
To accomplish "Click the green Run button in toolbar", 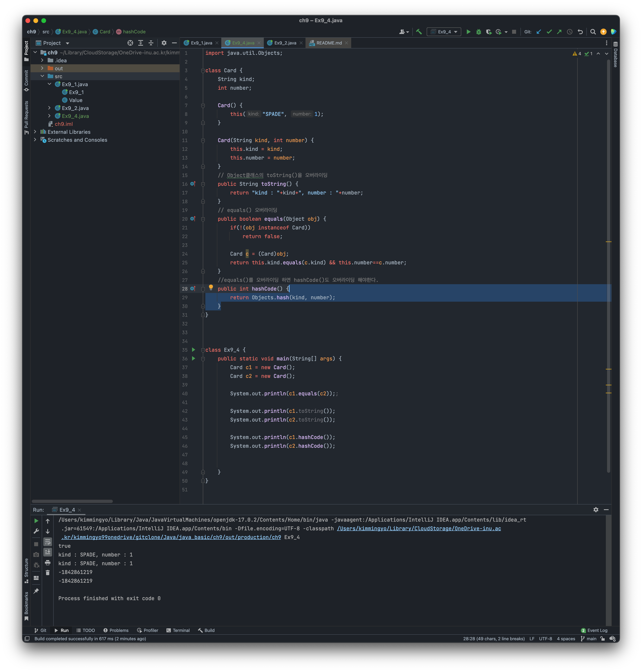I will tap(469, 32).
